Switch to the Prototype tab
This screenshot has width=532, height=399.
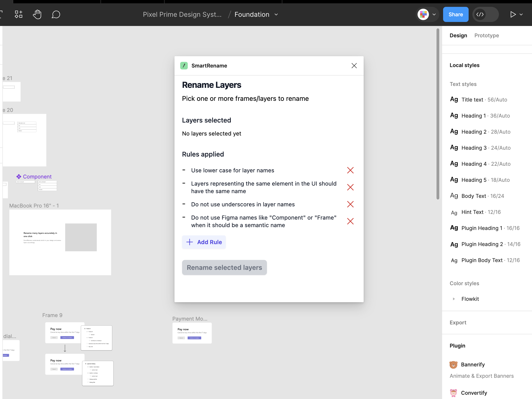(486, 36)
